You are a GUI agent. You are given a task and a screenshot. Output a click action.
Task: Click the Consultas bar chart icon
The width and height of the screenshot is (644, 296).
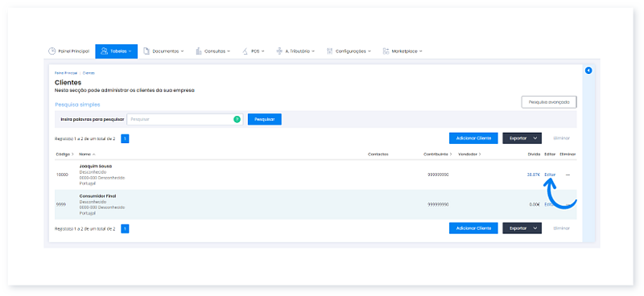[x=199, y=51]
